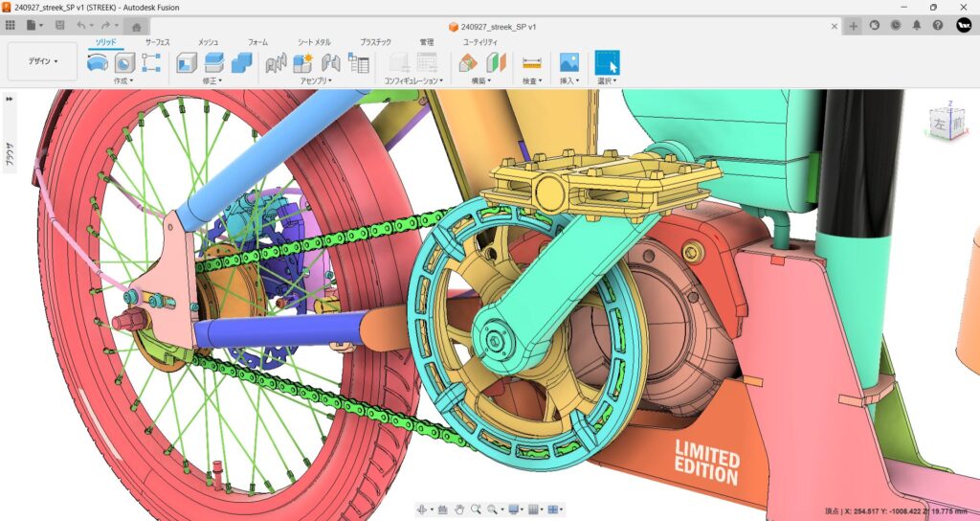
Task: Expand the アセンブリ menu
Action: tap(316, 80)
